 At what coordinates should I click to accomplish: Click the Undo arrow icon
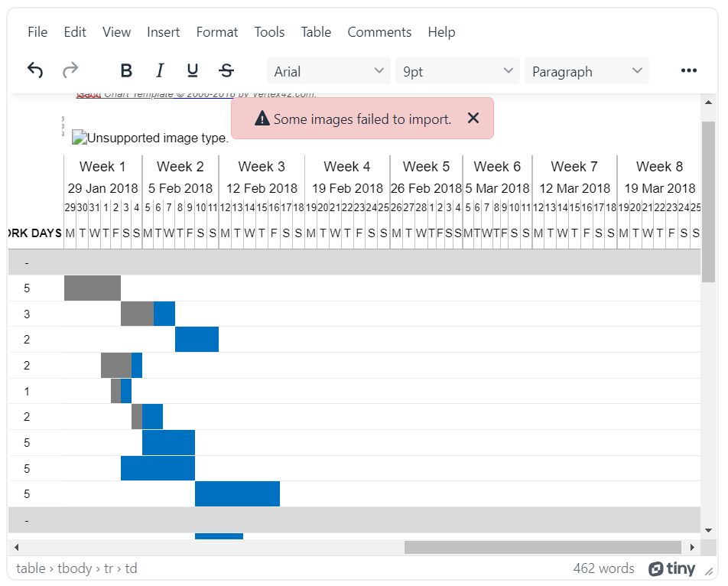point(35,71)
